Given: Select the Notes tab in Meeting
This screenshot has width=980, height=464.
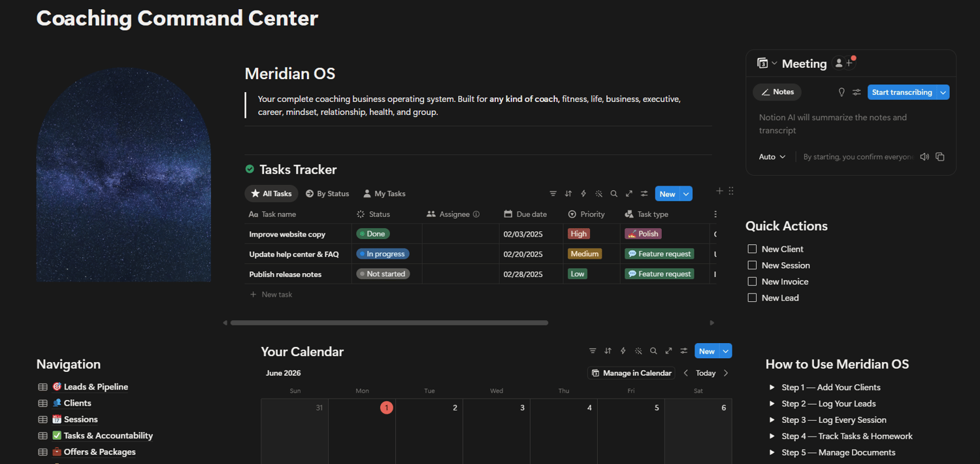Looking at the screenshot, I should (777, 92).
